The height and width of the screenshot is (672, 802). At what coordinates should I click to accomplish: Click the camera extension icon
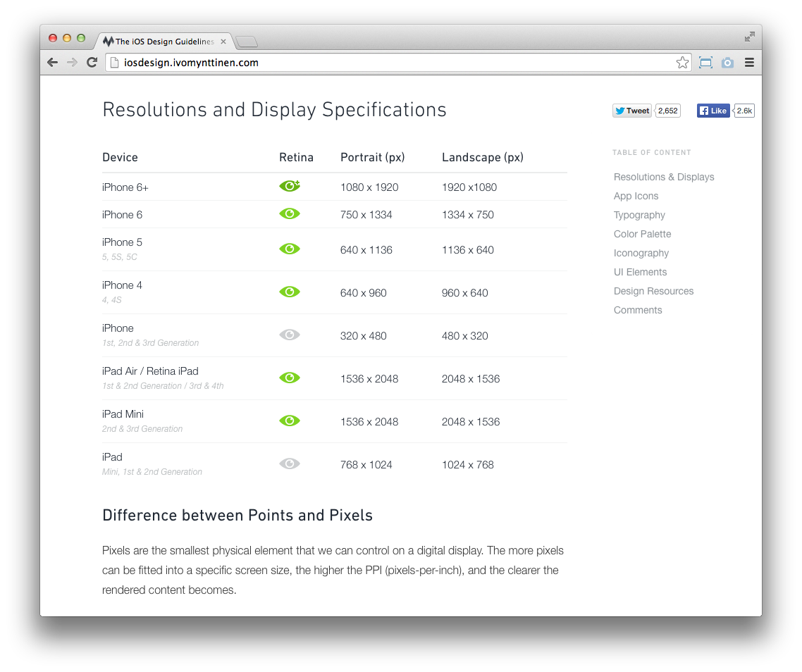click(727, 63)
